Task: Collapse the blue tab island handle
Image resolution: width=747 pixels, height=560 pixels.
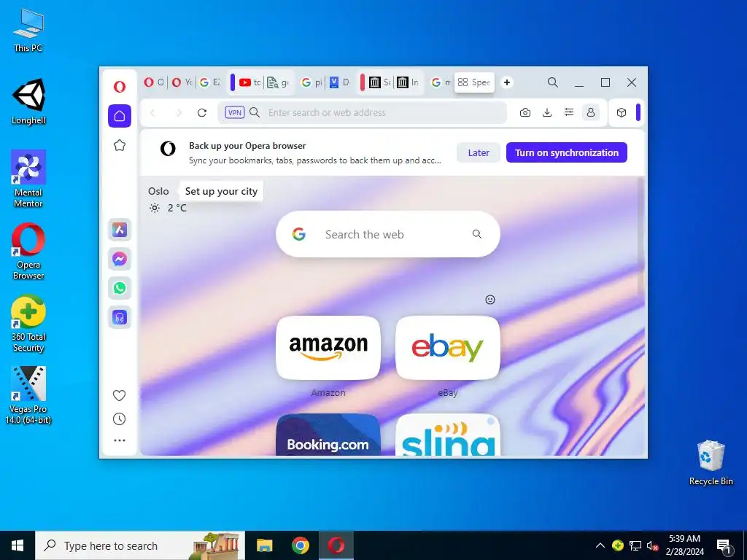Action: 233,82
